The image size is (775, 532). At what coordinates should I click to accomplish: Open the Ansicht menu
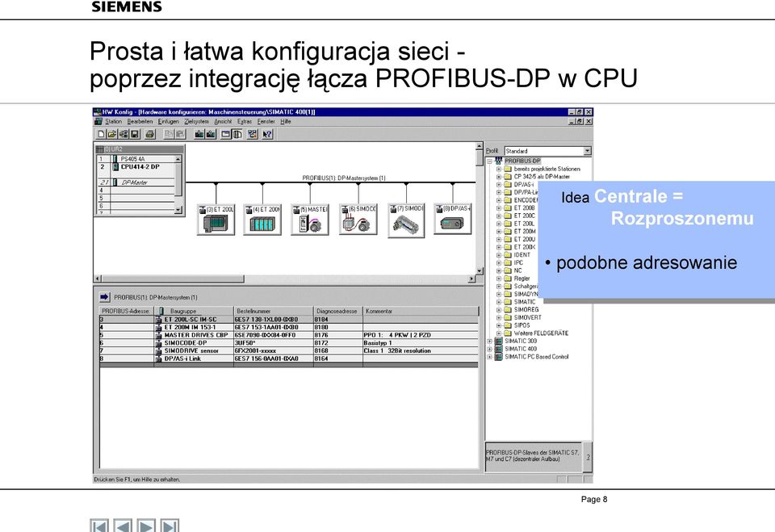point(223,122)
